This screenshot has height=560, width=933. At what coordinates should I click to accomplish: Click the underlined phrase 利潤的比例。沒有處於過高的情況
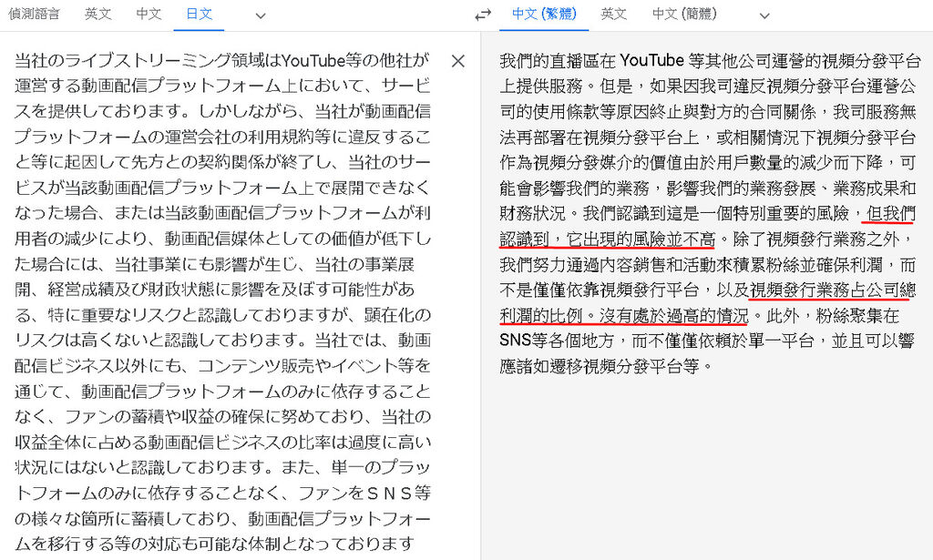(623, 316)
